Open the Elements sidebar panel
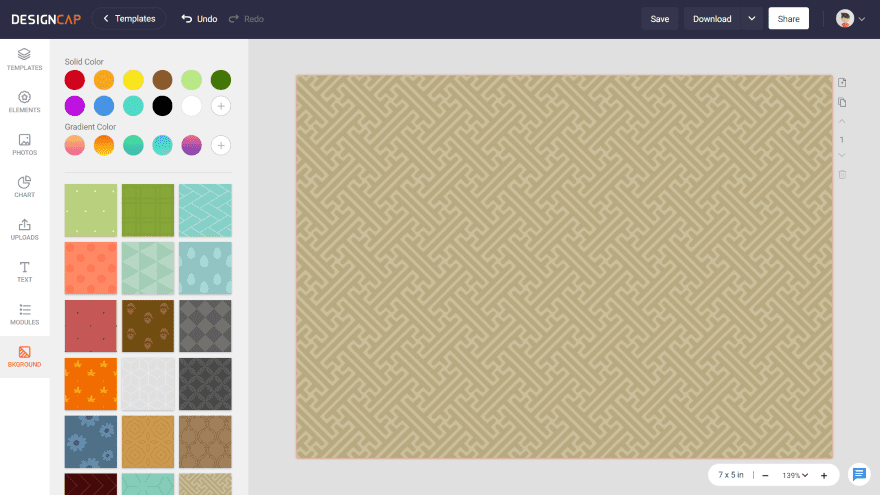This screenshot has height=495, width=880. point(24,102)
